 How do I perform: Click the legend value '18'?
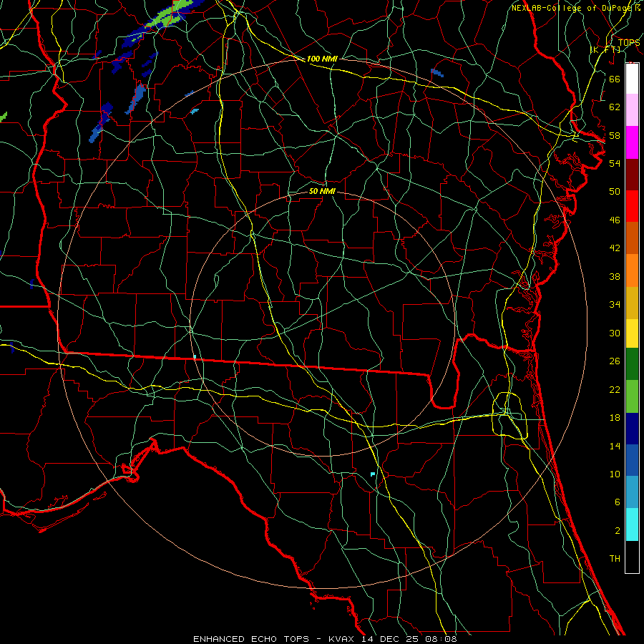click(x=615, y=418)
